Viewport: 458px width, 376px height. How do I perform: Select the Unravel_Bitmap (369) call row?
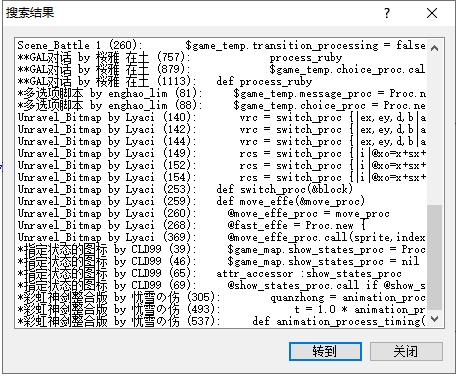(221, 237)
